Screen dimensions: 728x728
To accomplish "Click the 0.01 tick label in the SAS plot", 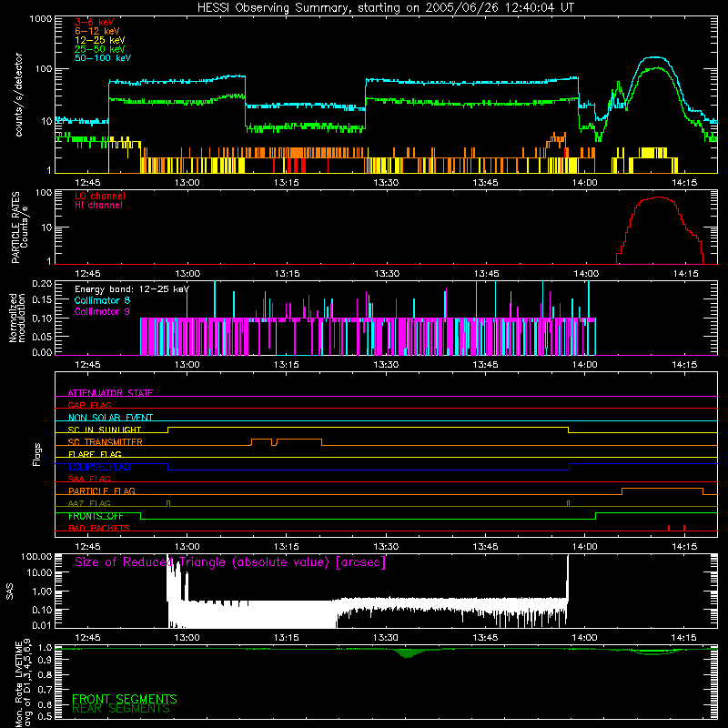I will [42, 625].
